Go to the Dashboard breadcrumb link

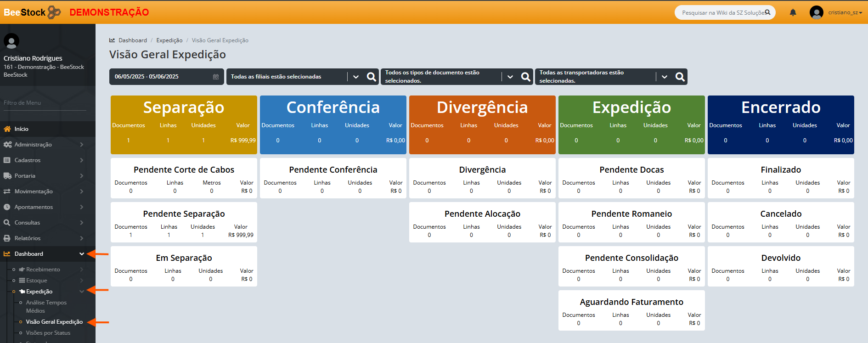coord(132,40)
